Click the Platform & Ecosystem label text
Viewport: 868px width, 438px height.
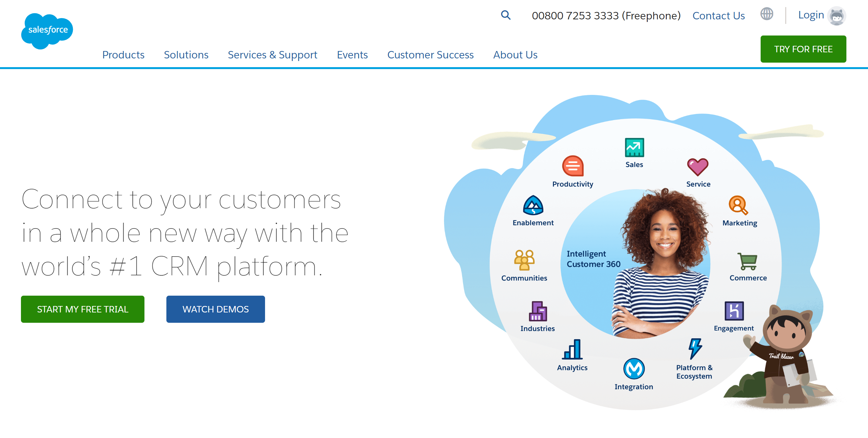[x=694, y=372]
